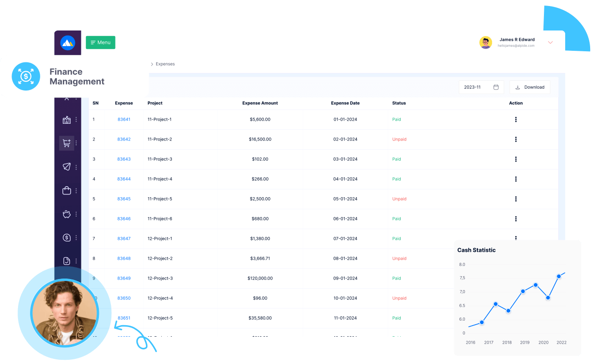Image resolution: width=592 pixels, height=364 pixels.
Task: Open expense link 83646
Action: (x=124, y=218)
